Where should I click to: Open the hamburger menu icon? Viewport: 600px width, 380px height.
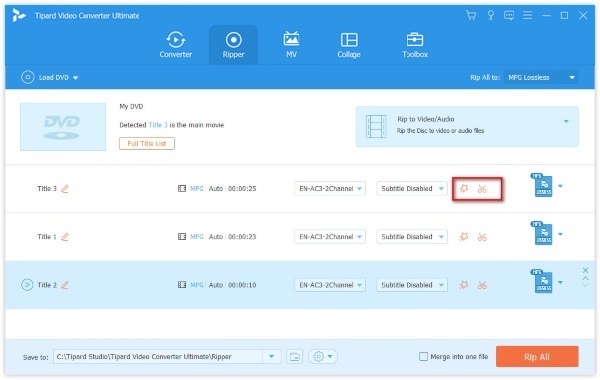(x=527, y=15)
